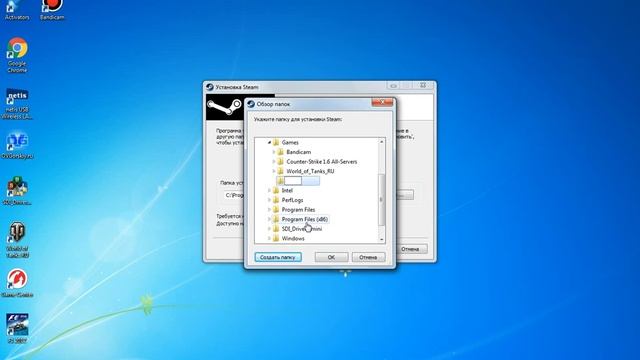The height and width of the screenshot is (360, 640).
Task: Expand the Bandicam folder node
Action: (274, 152)
